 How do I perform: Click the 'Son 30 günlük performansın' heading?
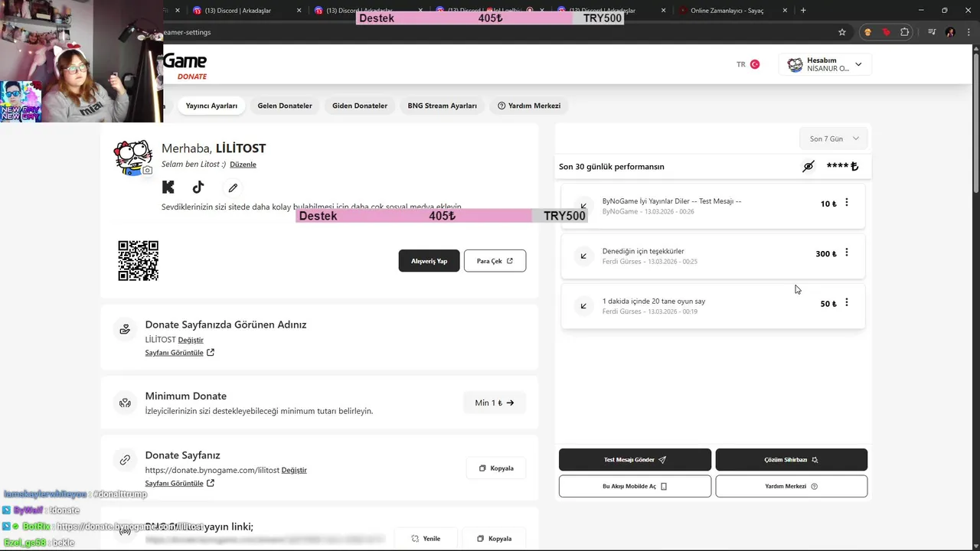coord(612,166)
